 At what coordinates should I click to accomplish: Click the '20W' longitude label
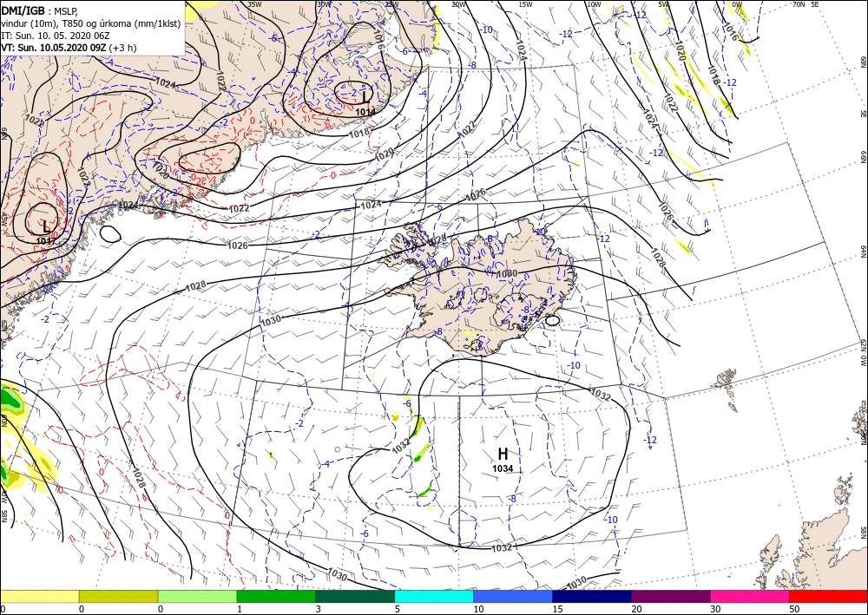(457, 4)
